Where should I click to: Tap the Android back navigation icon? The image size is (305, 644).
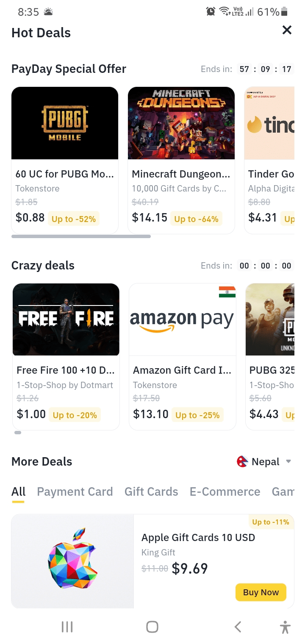coord(238,627)
